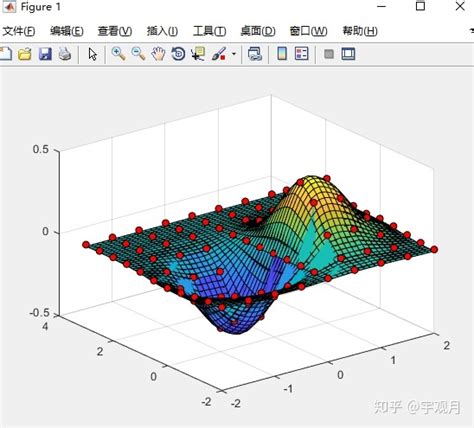Select the Pan hand tool
This screenshot has width=474, height=428.
point(158,54)
